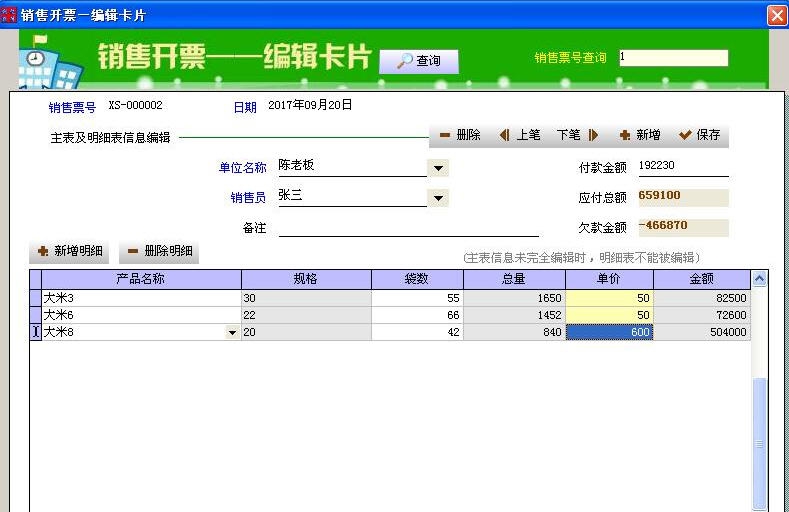Click the 金额 cell 82500
This screenshot has height=512, width=789.
(x=701, y=298)
